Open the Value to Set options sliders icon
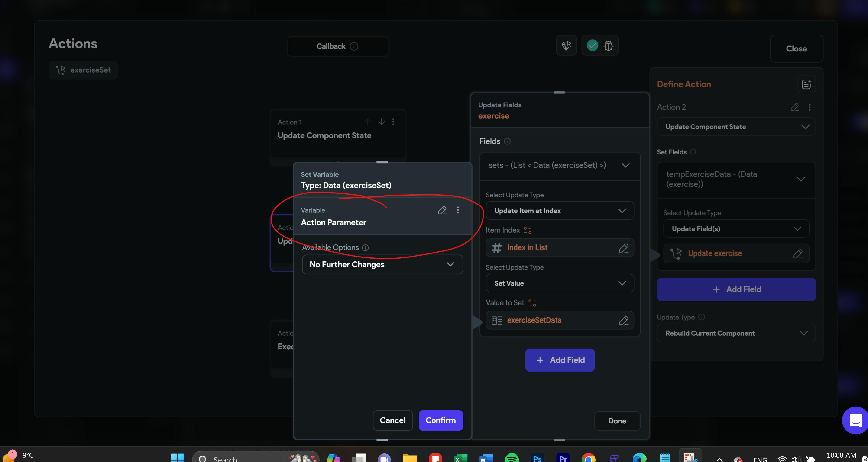This screenshot has height=462, width=868. (x=532, y=303)
